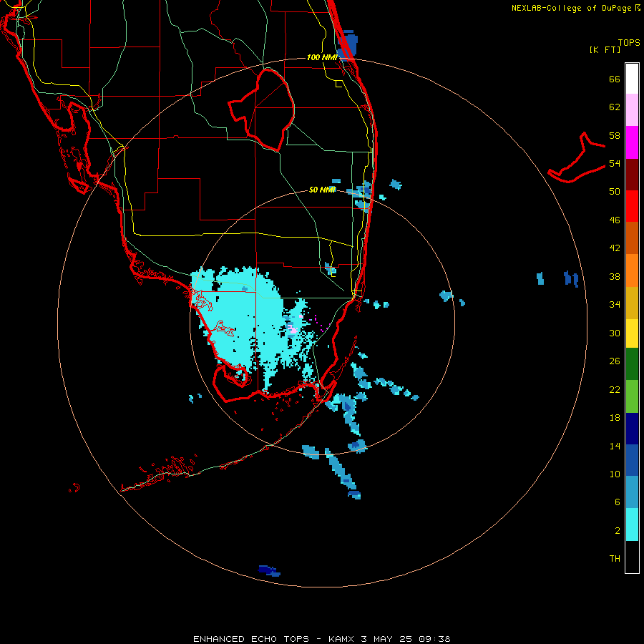Click the legend value 54
Viewport: 644px width, 644px height.
tap(615, 163)
